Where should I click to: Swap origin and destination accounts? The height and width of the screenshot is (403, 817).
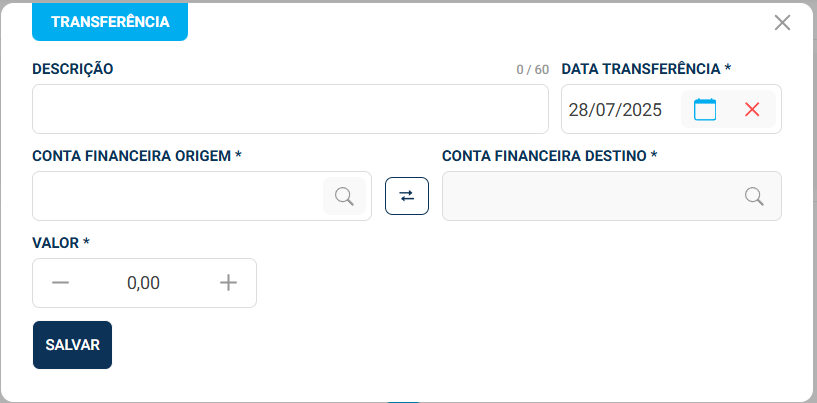click(x=407, y=196)
